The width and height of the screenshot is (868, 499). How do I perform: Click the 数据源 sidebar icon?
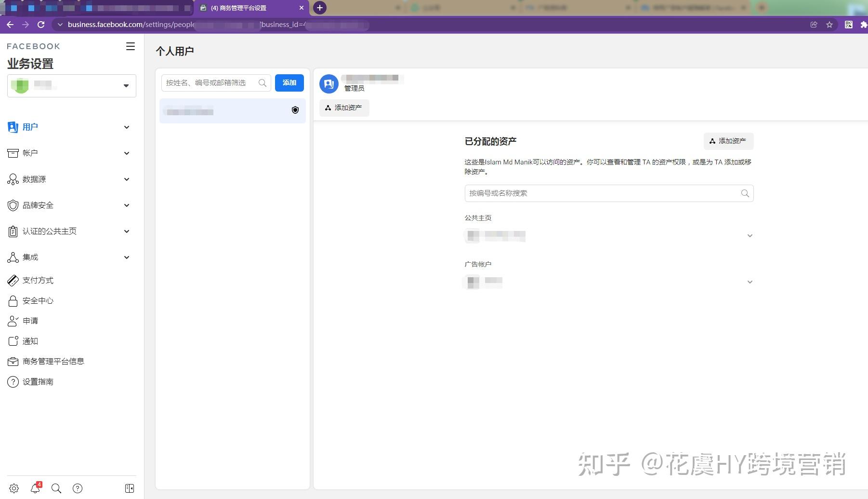pyautogui.click(x=13, y=179)
